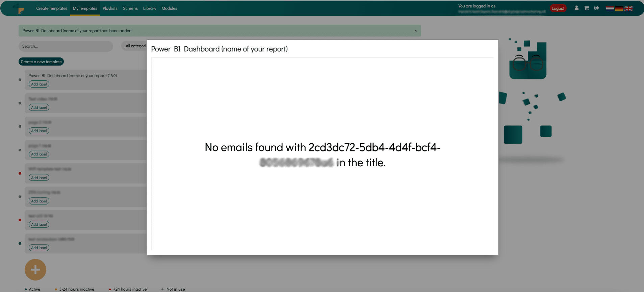Click the '3-24 hours inactive' legend text
Viewport: 644px width, 292px height.
77,289
